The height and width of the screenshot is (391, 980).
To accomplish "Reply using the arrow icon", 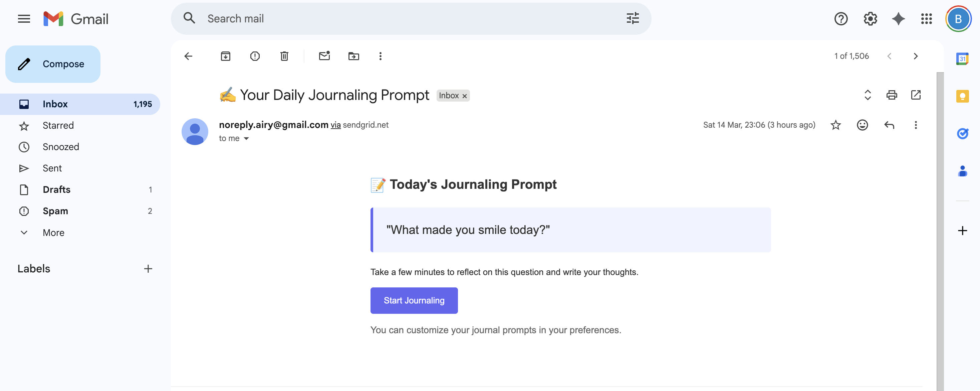I will (889, 125).
